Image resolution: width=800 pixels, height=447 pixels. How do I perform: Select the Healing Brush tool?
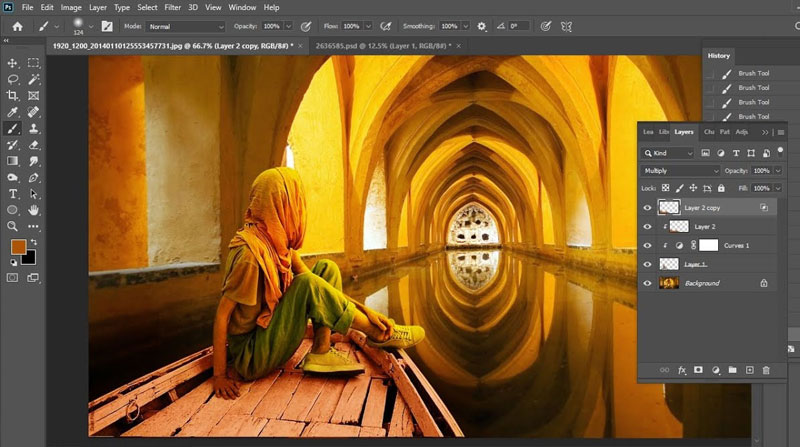click(34, 112)
